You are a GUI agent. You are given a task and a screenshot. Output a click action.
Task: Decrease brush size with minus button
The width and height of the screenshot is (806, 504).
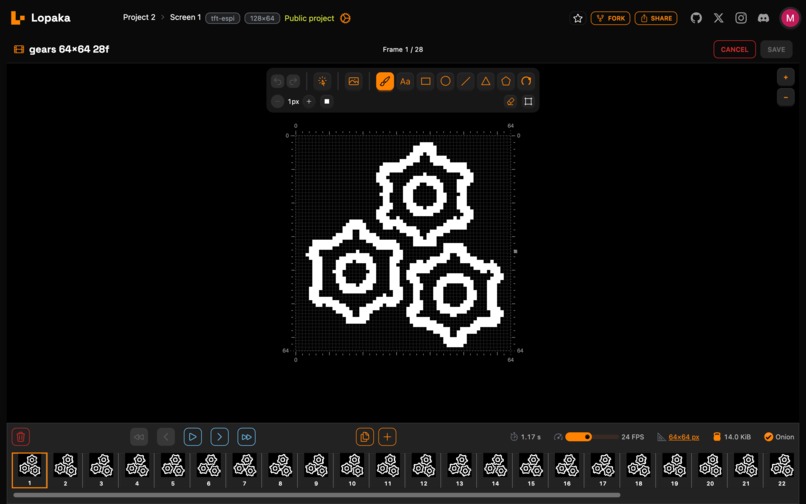pyautogui.click(x=277, y=101)
